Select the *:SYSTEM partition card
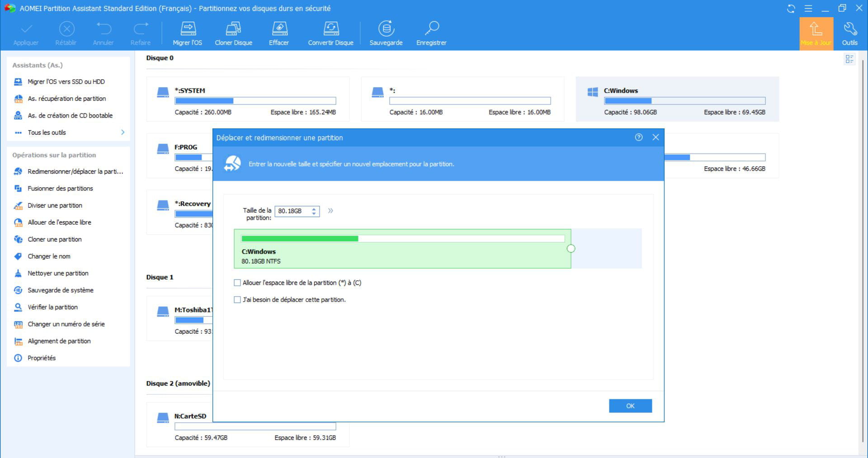 point(248,99)
